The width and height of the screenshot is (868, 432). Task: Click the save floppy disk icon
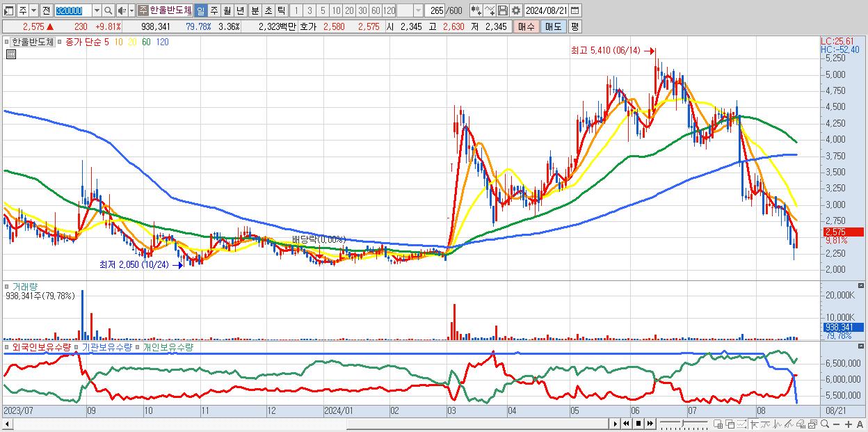pyautogui.click(x=503, y=10)
